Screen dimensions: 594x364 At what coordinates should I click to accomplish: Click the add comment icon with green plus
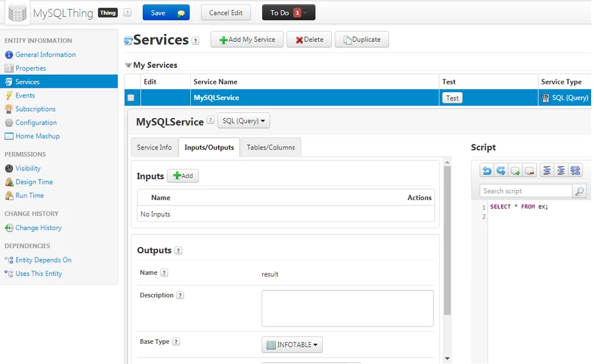pos(515,170)
